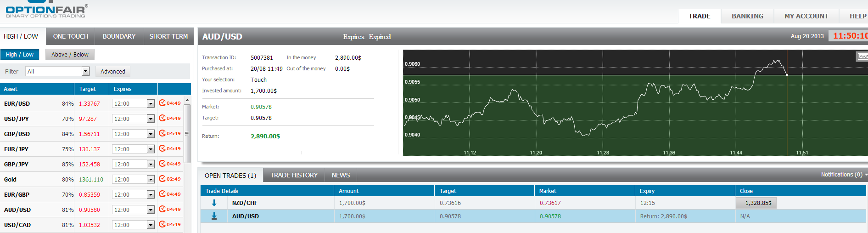Toggle to Above / Below option mode
The image size is (868, 233).
(70, 54)
